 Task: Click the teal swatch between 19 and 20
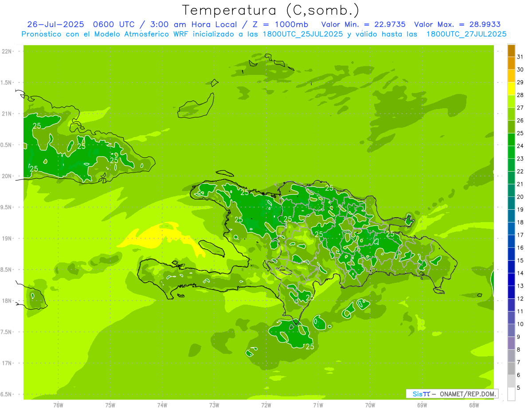pyautogui.click(x=511, y=203)
